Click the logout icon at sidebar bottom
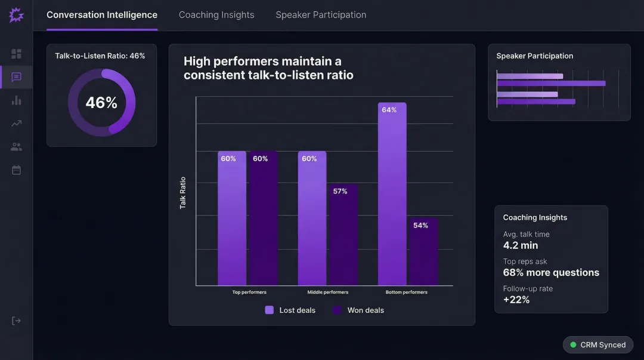Viewport: 644px width, 360px height. 16,320
